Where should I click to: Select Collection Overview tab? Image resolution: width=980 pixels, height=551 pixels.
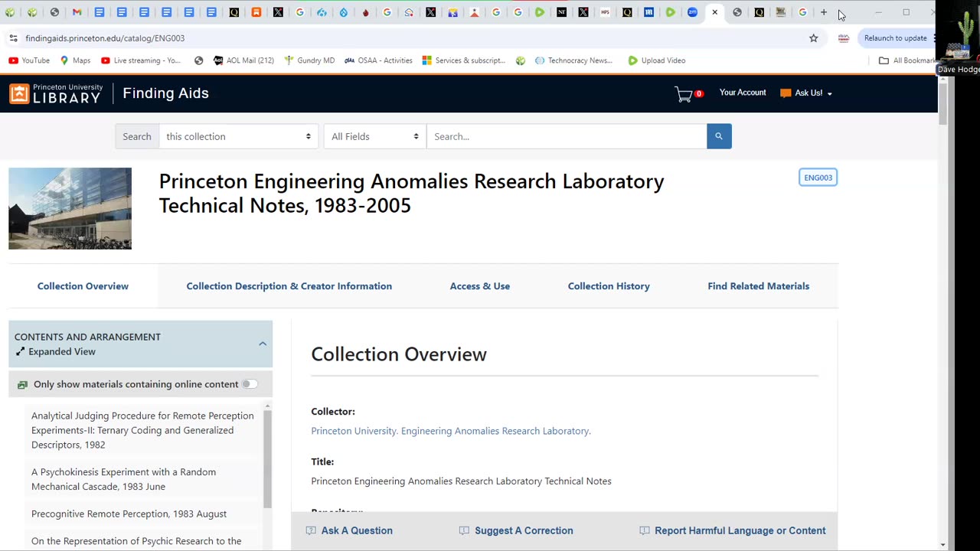pyautogui.click(x=83, y=286)
